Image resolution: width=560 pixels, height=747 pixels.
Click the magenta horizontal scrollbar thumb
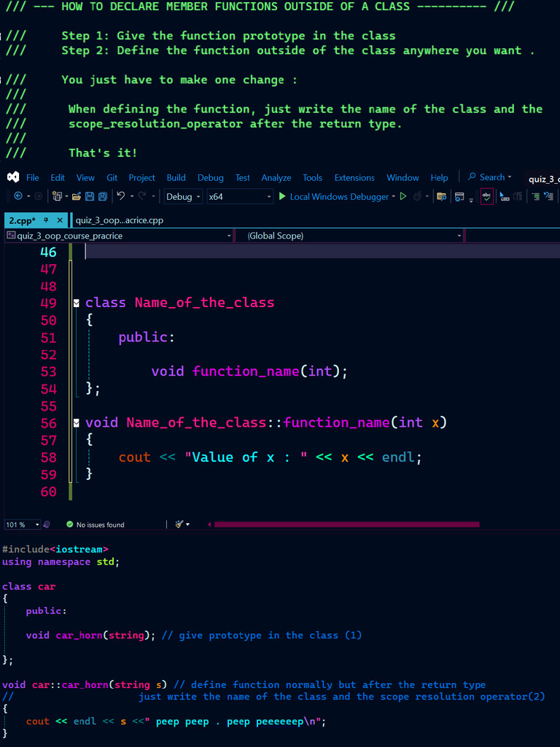(x=346, y=525)
